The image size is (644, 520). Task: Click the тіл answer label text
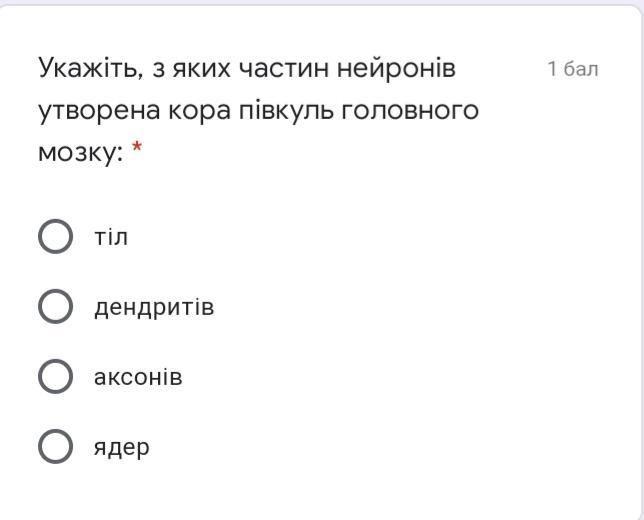pyautogui.click(x=111, y=237)
